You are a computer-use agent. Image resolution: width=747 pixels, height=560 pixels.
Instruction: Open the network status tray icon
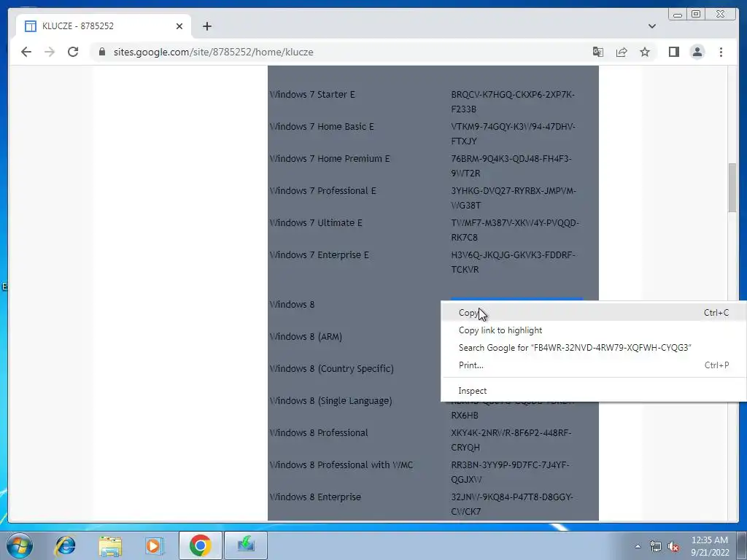coord(656,546)
